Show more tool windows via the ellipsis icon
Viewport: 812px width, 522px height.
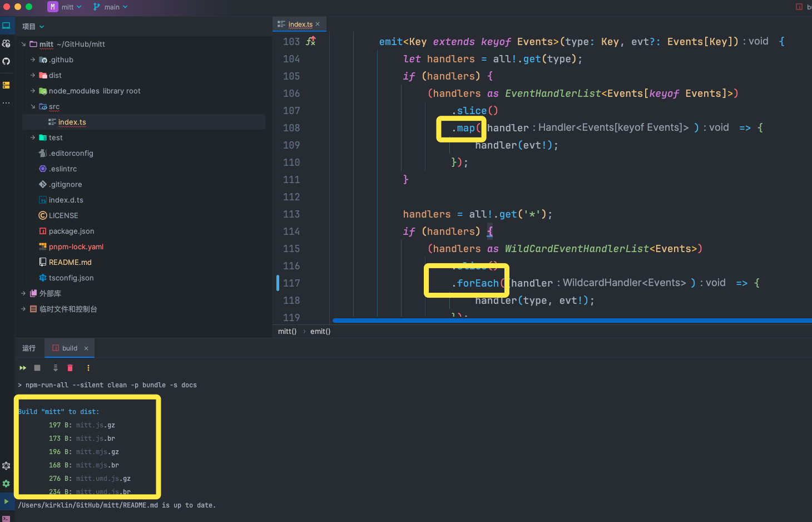(x=6, y=103)
